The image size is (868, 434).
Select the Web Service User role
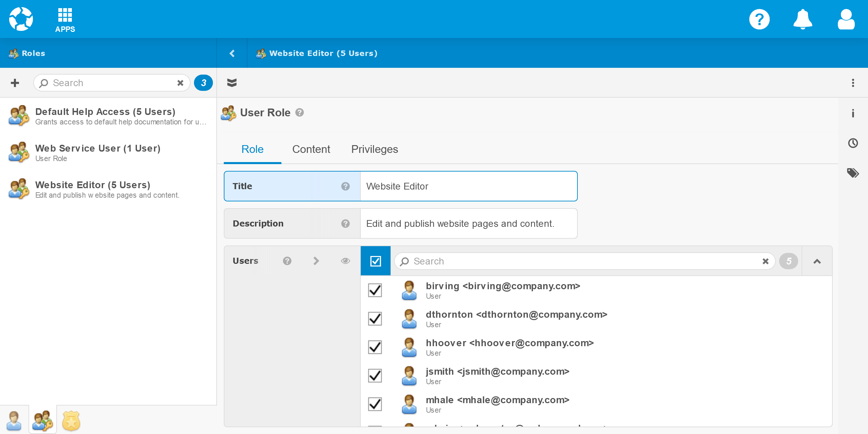(98, 153)
